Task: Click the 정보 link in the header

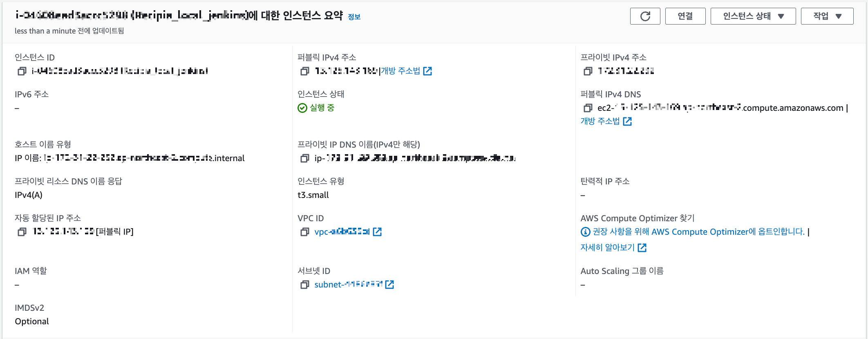Action: pyautogui.click(x=353, y=17)
